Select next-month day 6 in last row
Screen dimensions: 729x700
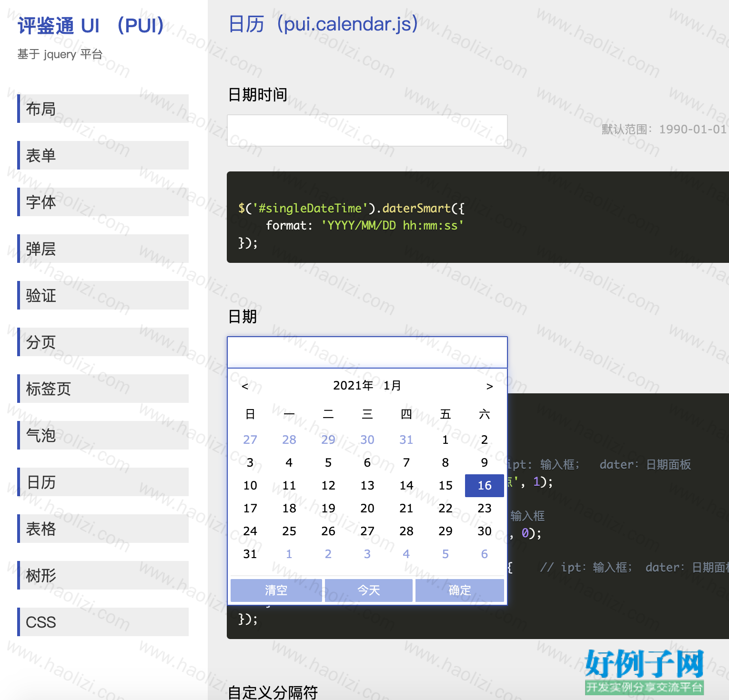coord(485,554)
